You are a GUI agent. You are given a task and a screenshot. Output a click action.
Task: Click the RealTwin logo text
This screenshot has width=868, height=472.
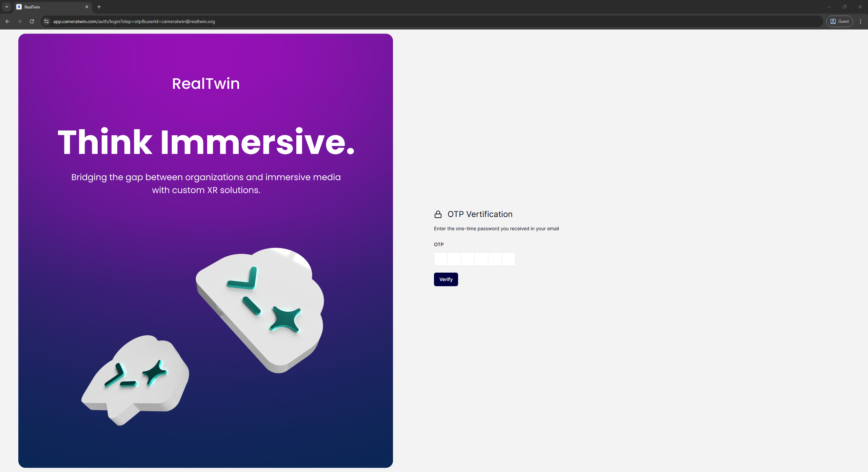point(206,84)
